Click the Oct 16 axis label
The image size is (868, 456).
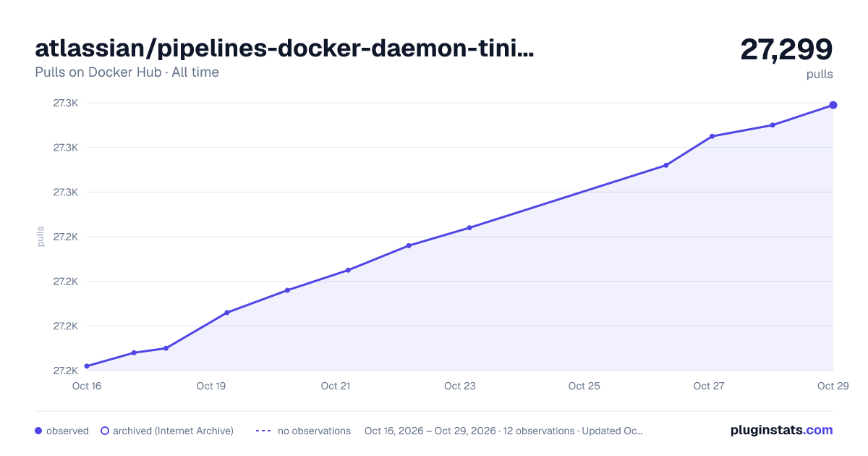(87, 386)
